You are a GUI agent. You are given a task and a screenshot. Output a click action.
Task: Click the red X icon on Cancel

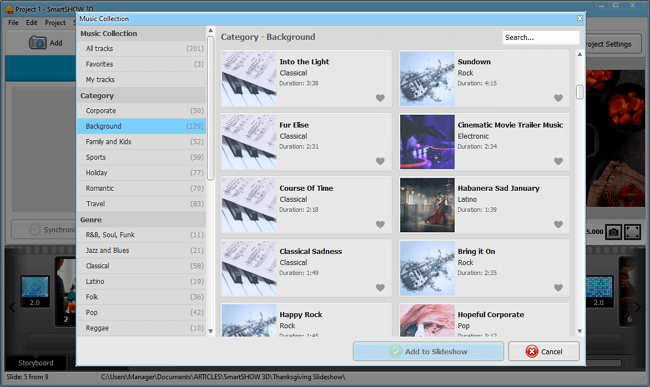click(x=532, y=351)
